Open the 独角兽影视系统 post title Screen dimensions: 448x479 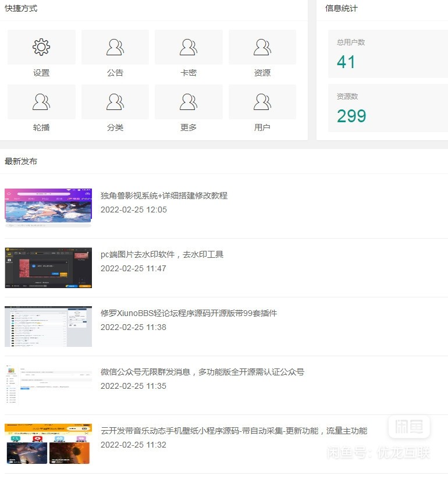[x=163, y=196]
